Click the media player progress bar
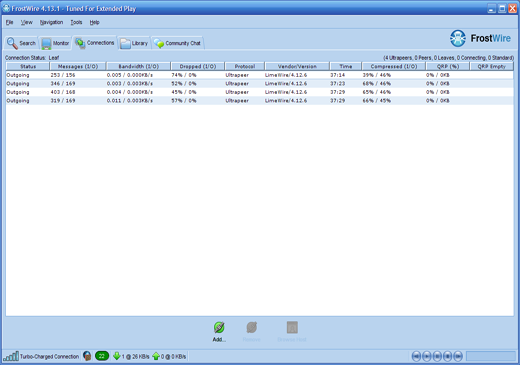Image resolution: width=520 pixels, height=365 pixels. click(x=491, y=356)
